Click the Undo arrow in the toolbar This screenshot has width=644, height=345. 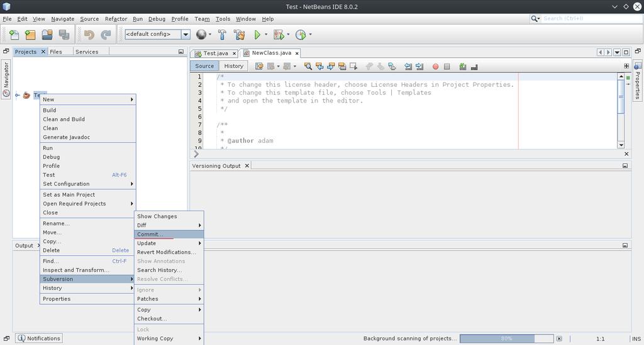pos(89,35)
